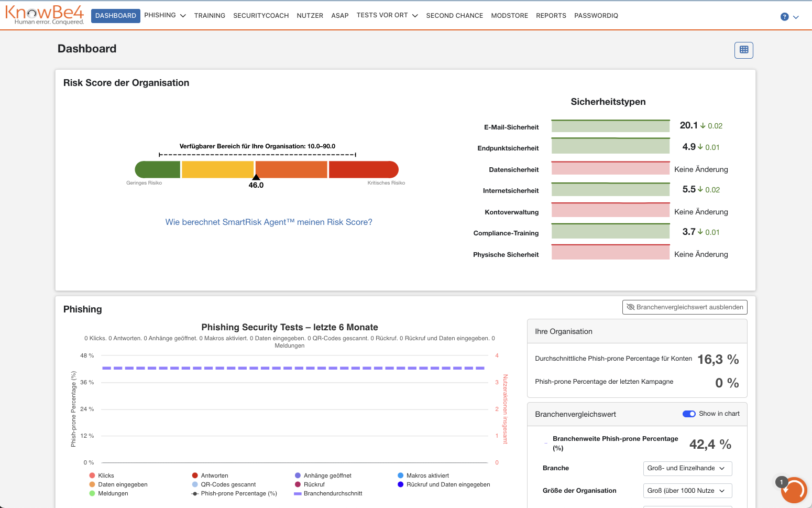The image size is (812, 508).
Task: Click the orange risk gauge segment
Action: (x=291, y=170)
